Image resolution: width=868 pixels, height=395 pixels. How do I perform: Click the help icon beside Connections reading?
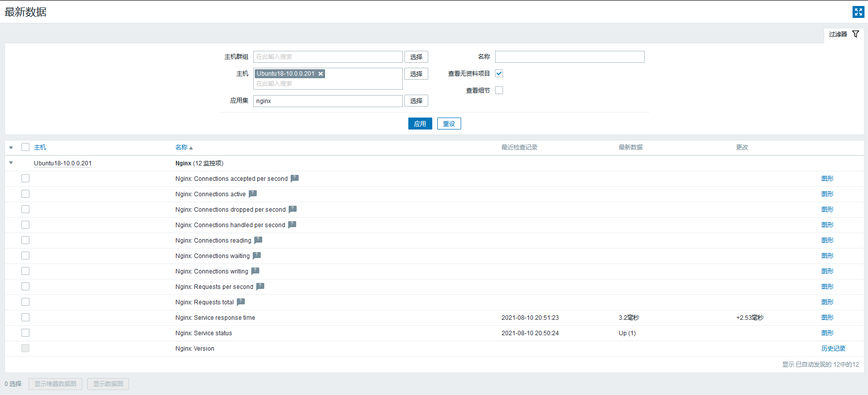[258, 240]
